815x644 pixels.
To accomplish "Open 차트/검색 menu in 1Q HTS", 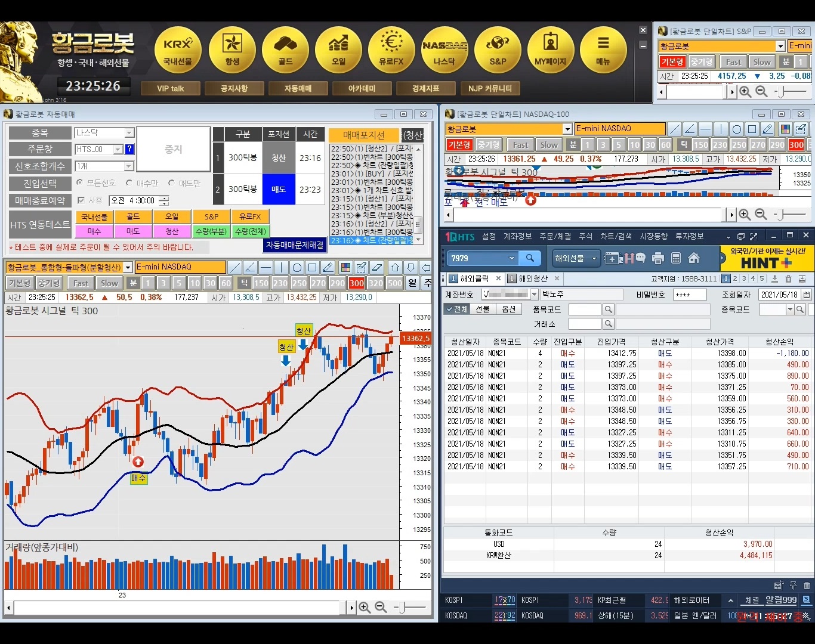I will [616, 236].
